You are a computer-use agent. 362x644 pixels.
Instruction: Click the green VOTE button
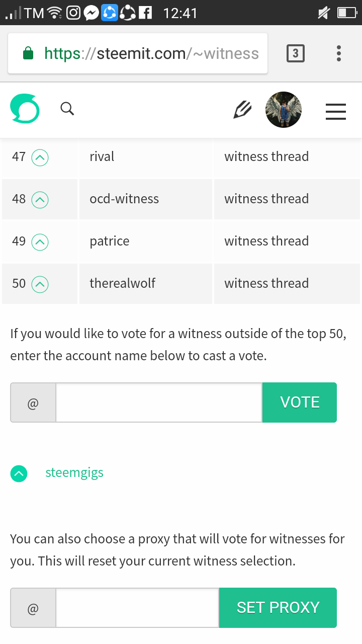pyautogui.click(x=300, y=403)
